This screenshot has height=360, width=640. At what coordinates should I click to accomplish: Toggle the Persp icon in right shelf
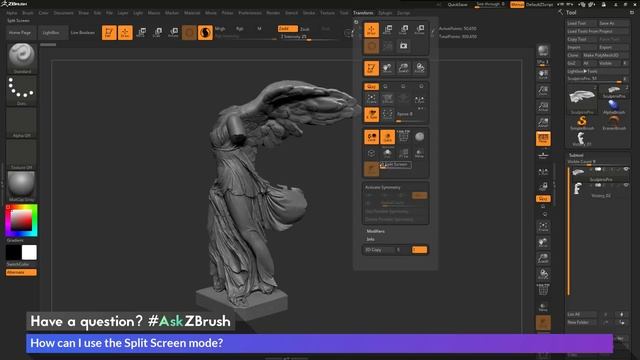pyautogui.click(x=543, y=139)
